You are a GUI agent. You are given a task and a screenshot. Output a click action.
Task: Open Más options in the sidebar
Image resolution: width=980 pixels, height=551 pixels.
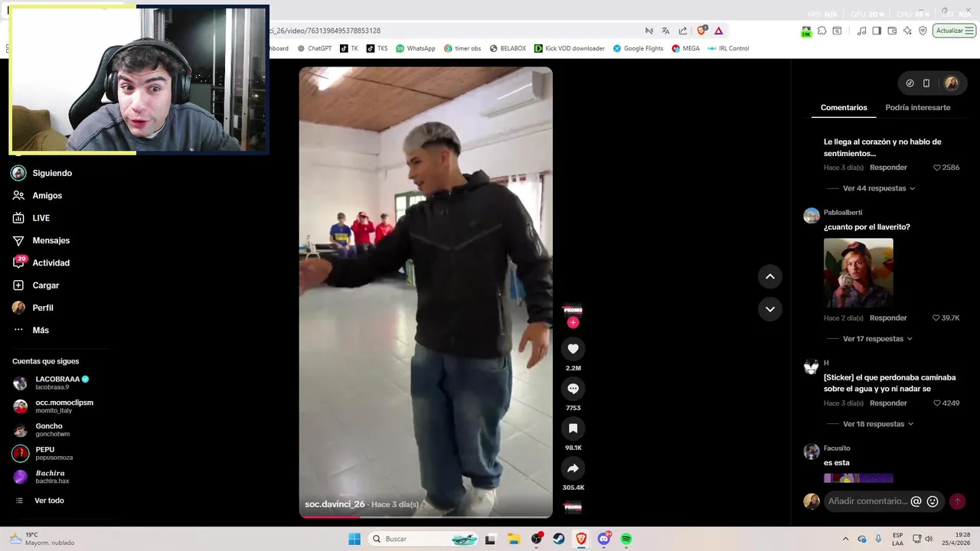(41, 330)
